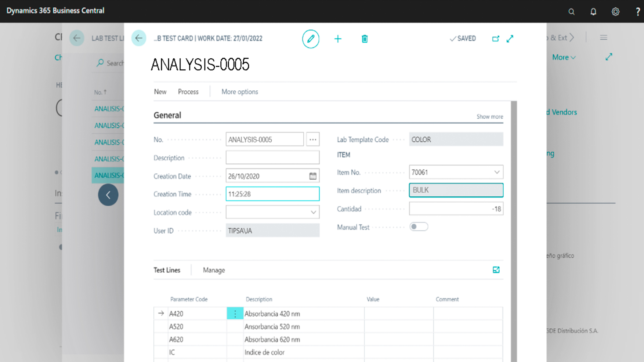Export Test Lines to Excel

[496, 270]
